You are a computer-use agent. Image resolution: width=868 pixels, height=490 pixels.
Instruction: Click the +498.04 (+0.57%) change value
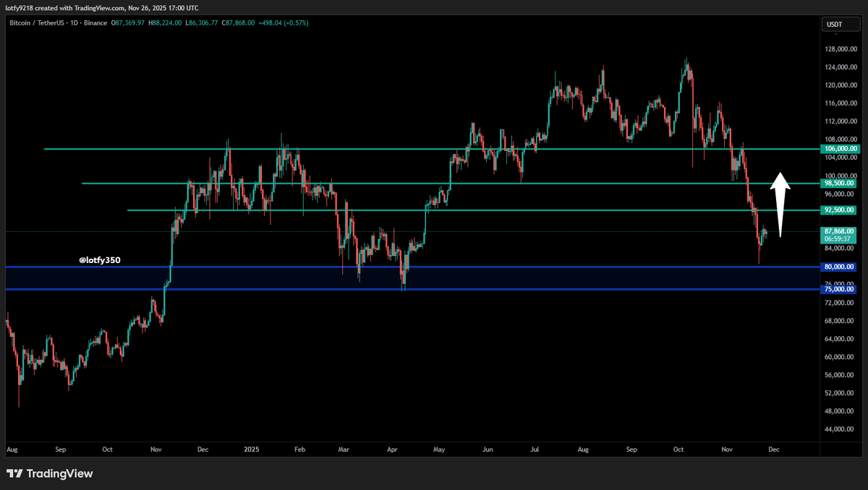pos(285,23)
